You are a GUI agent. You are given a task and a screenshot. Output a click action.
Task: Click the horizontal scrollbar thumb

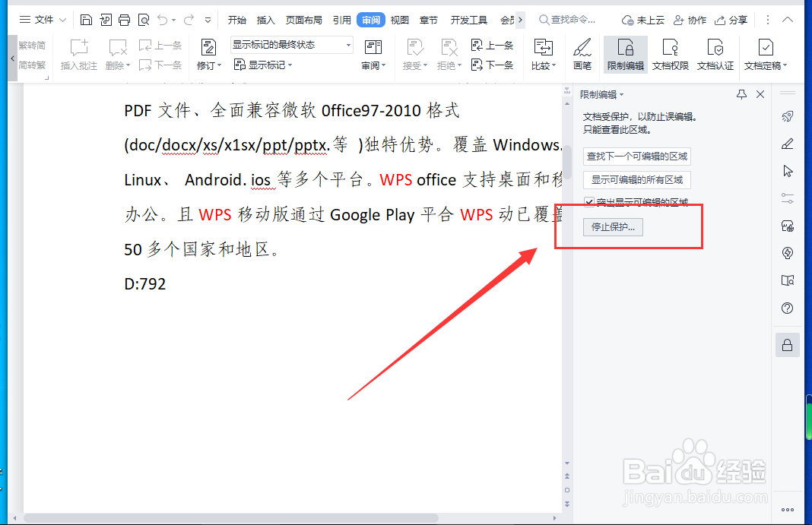pos(231,517)
